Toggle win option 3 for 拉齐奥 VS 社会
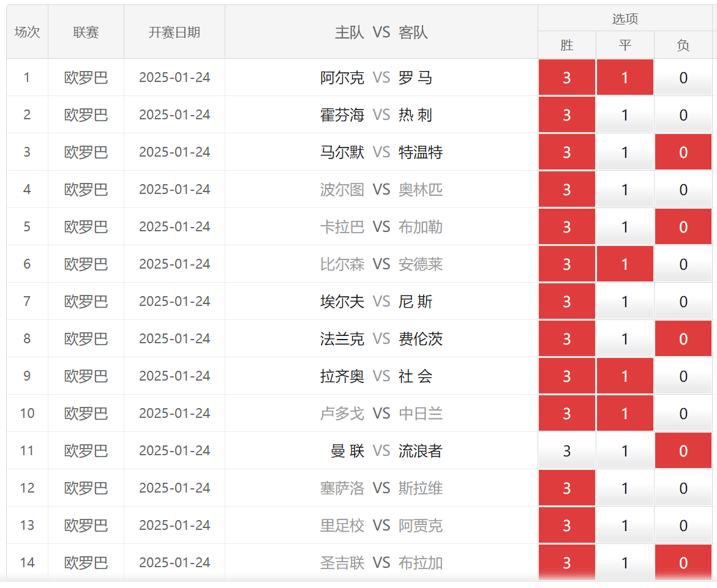The height and width of the screenshot is (588, 717). point(566,376)
